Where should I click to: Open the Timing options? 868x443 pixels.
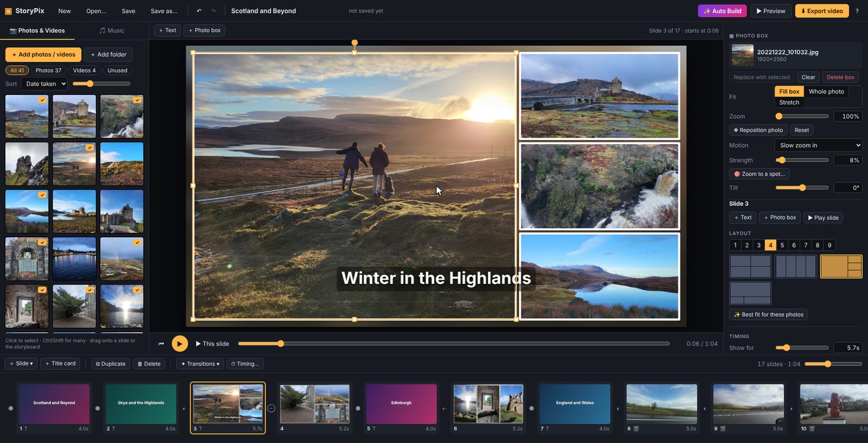coord(245,364)
